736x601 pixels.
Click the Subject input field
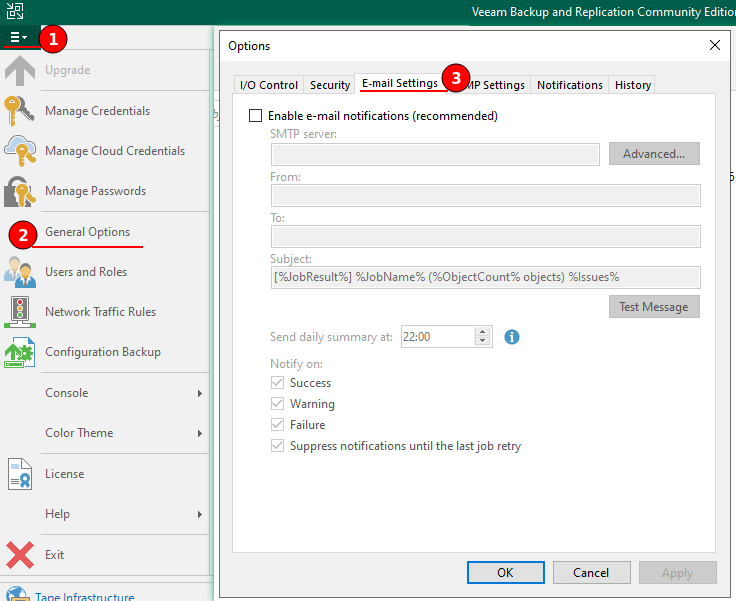tap(486, 277)
